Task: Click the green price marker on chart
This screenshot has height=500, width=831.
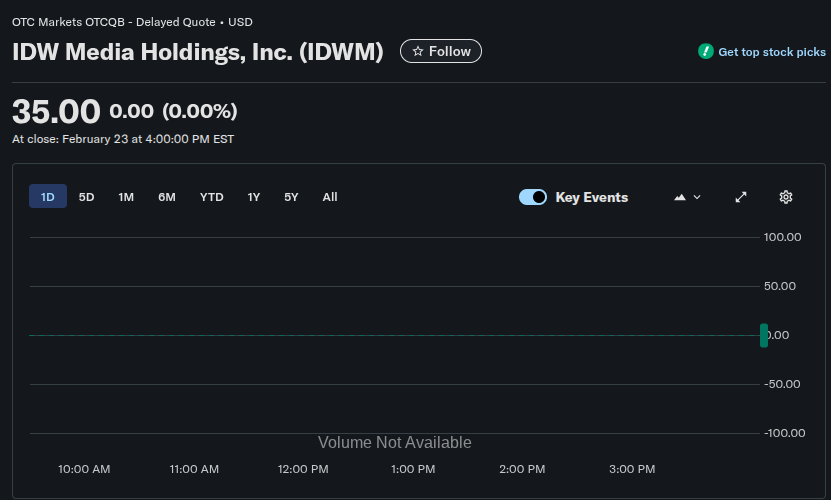Action: (x=764, y=335)
